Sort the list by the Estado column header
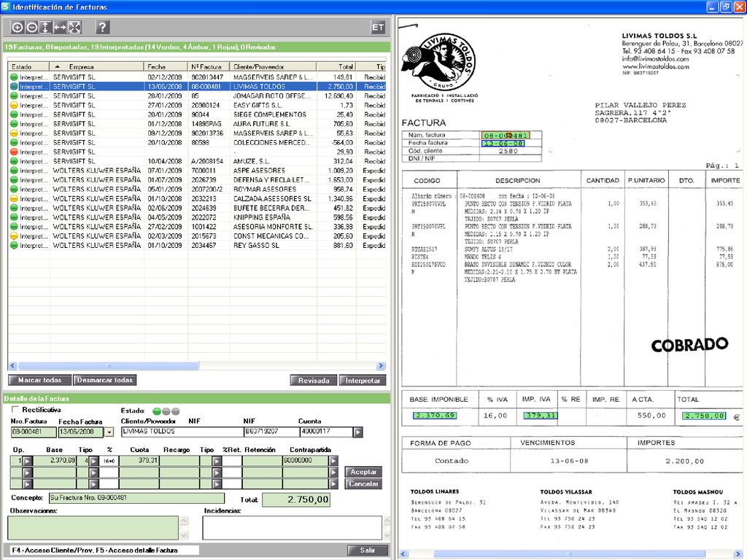Viewport: 747px width, 560px height. click(x=28, y=66)
